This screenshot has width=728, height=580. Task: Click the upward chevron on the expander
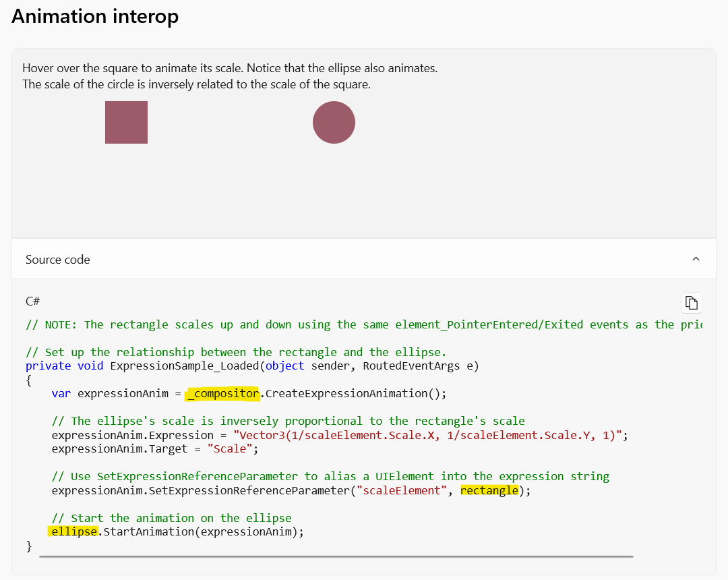coord(696,258)
